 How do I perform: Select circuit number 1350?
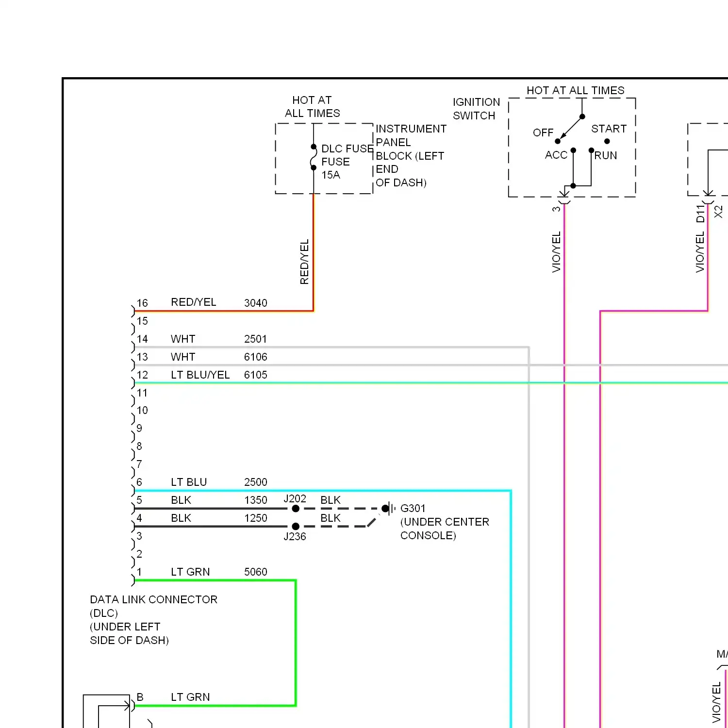pyautogui.click(x=255, y=500)
